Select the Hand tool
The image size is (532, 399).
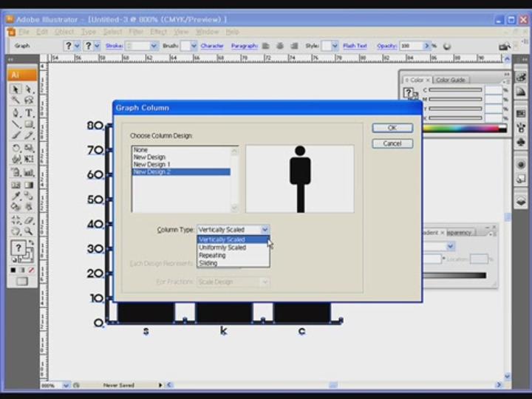pyautogui.click(x=16, y=231)
